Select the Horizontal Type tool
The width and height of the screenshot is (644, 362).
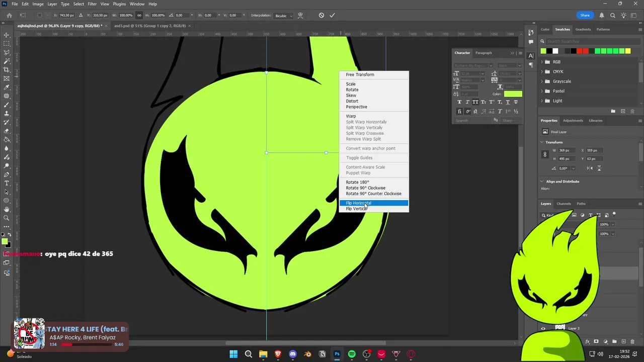(x=7, y=183)
